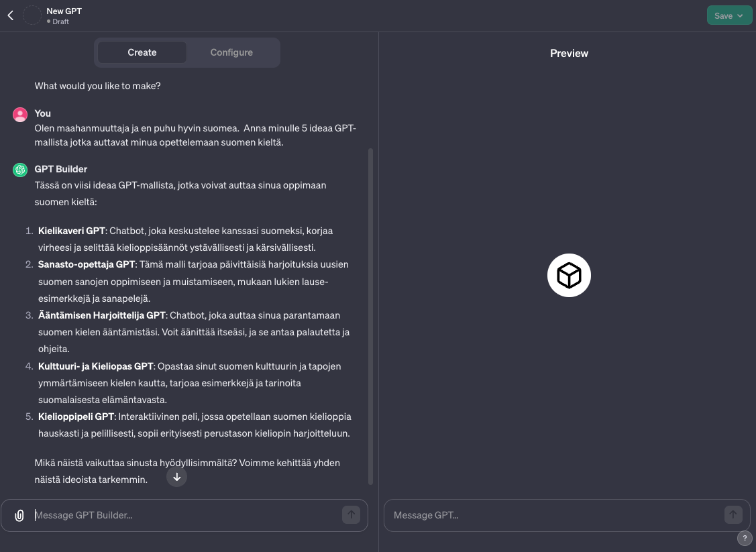This screenshot has height=552, width=756.
Task: Click the pink user avatar next to You
Action: 20,115
